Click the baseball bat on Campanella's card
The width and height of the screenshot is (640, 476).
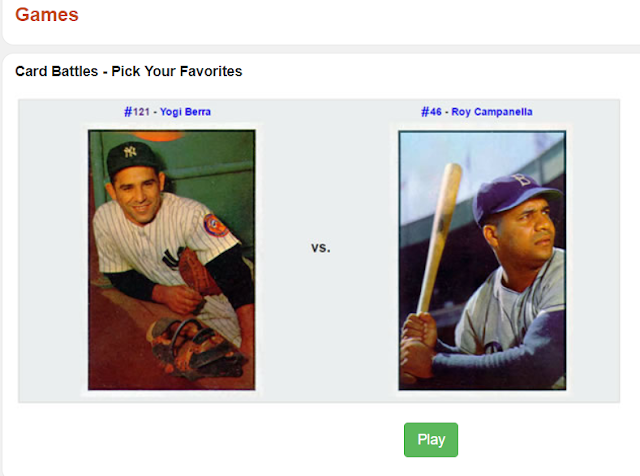pyautogui.click(x=439, y=237)
